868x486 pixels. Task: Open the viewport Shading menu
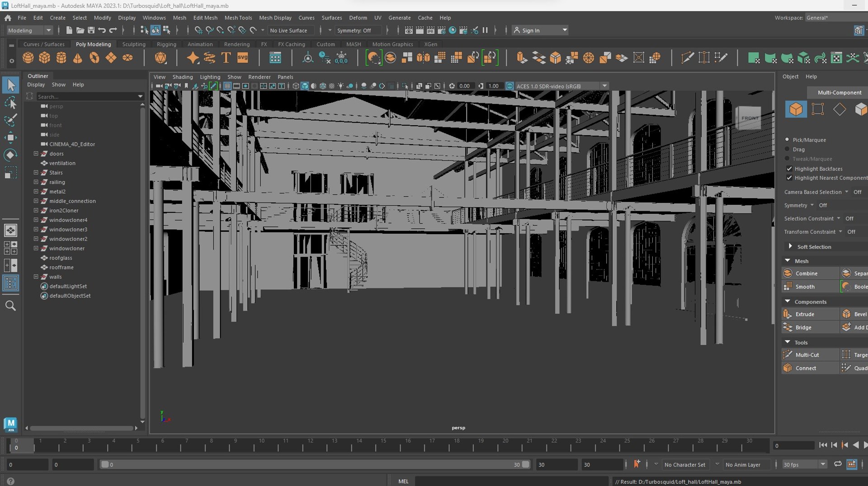(182, 77)
